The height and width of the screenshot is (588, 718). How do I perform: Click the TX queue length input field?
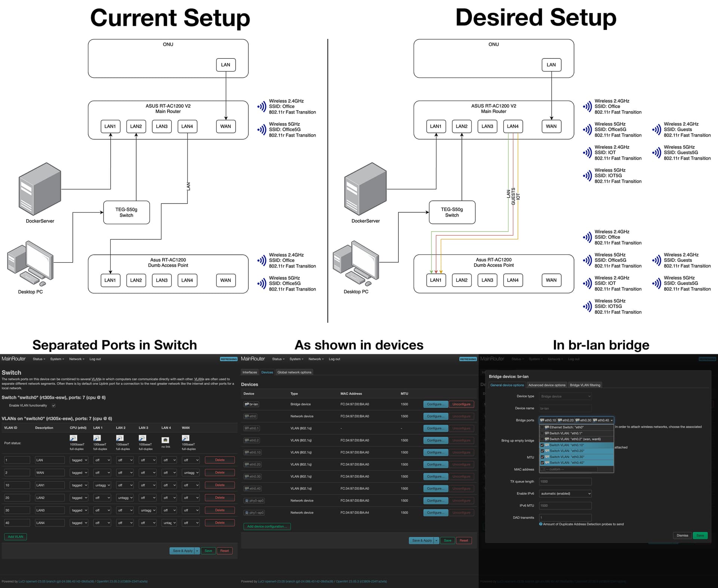(x=565, y=482)
